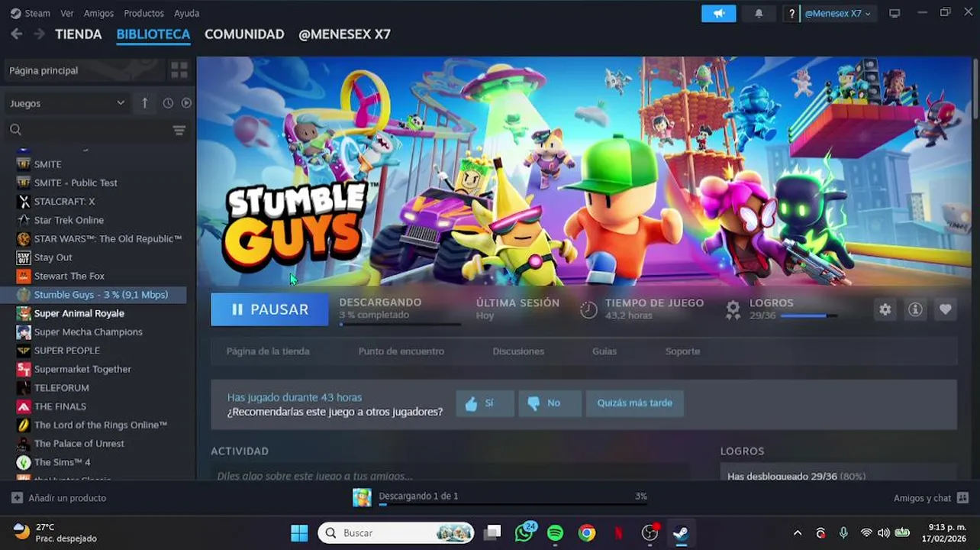Click the play time clock icon
This screenshot has width=980, height=550.
(x=588, y=309)
